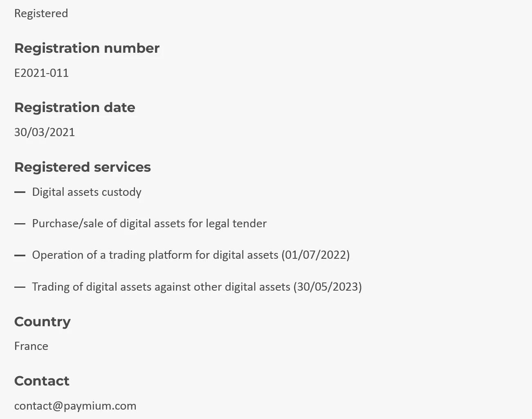Click the dash bullet before Digital assets custody

[x=20, y=192]
